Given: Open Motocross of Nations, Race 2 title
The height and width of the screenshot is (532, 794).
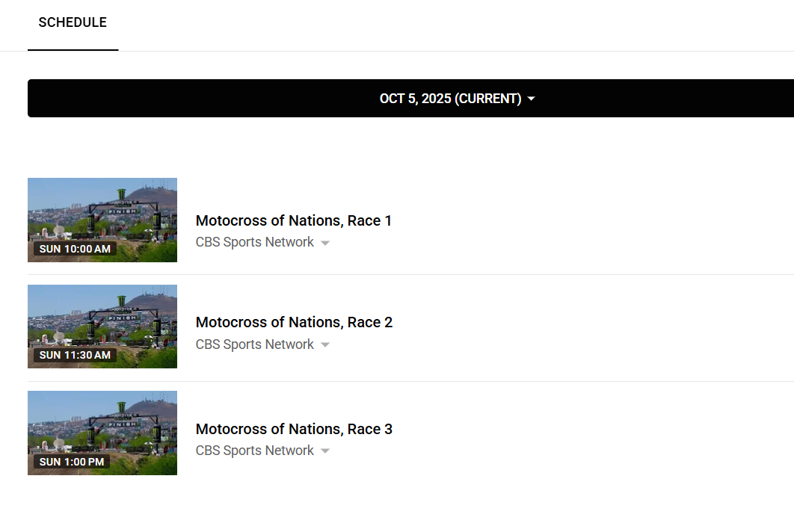Looking at the screenshot, I should pos(293,322).
